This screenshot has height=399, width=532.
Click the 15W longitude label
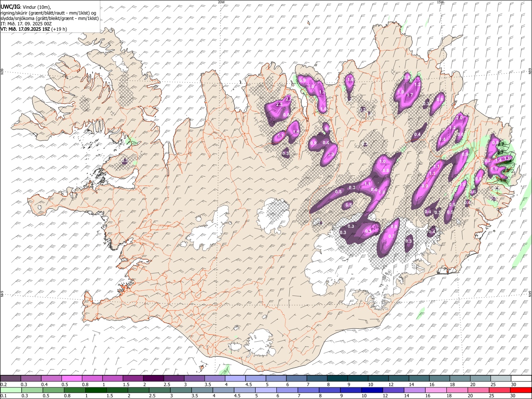(x=440, y=2)
